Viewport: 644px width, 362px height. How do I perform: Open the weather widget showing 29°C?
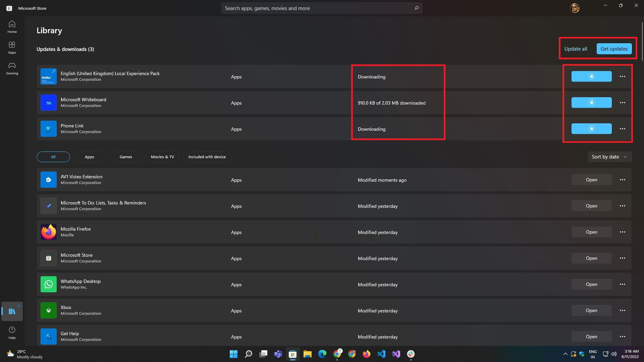pos(25,354)
